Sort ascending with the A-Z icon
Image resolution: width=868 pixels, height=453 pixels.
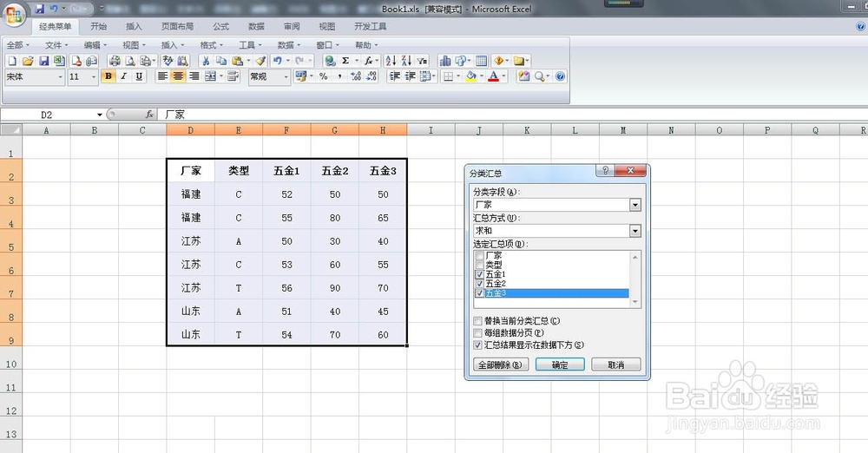click(x=391, y=61)
